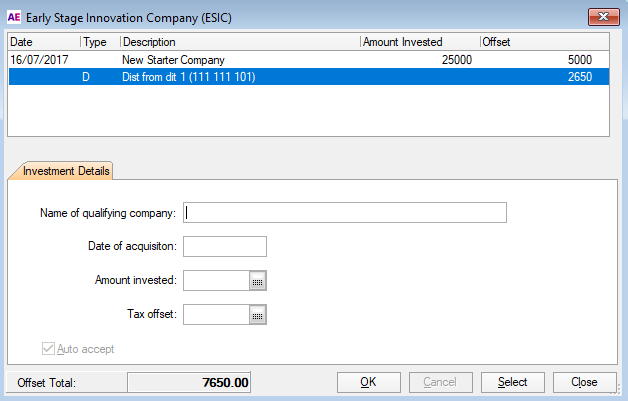
Task: Click the Description column header
Action: click(x=238, y=42)
